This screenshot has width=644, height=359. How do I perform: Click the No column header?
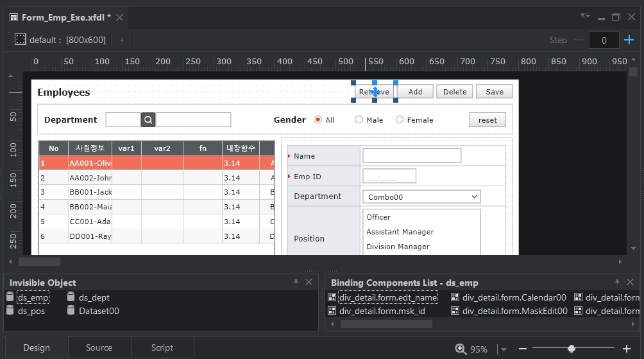click(53, 148)
